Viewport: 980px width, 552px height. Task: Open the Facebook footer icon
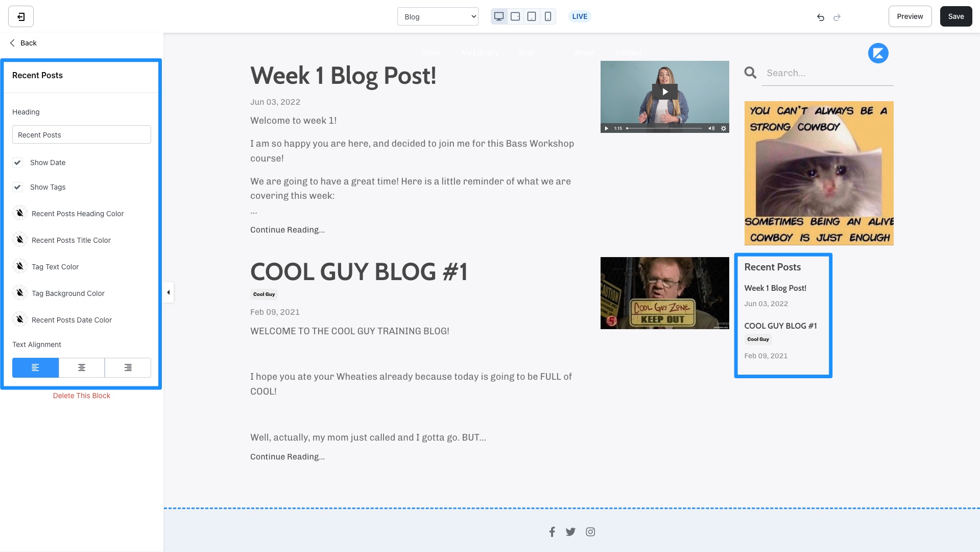[552, 532]
